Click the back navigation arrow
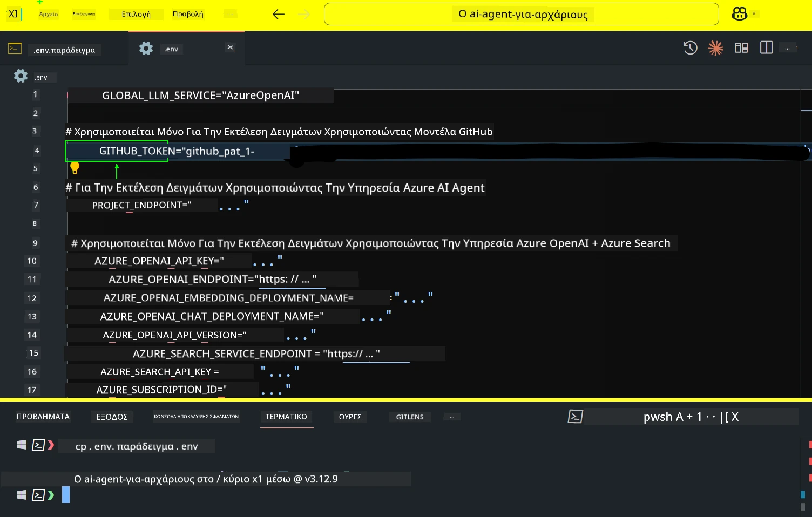Image resolution: width=812 pixels, height=517 pixels. [278, 14]
